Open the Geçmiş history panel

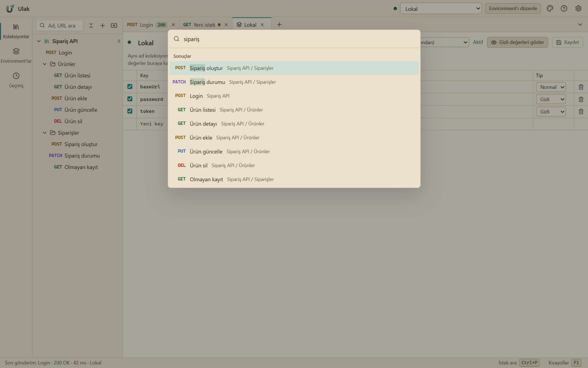[x=16, y=80]
